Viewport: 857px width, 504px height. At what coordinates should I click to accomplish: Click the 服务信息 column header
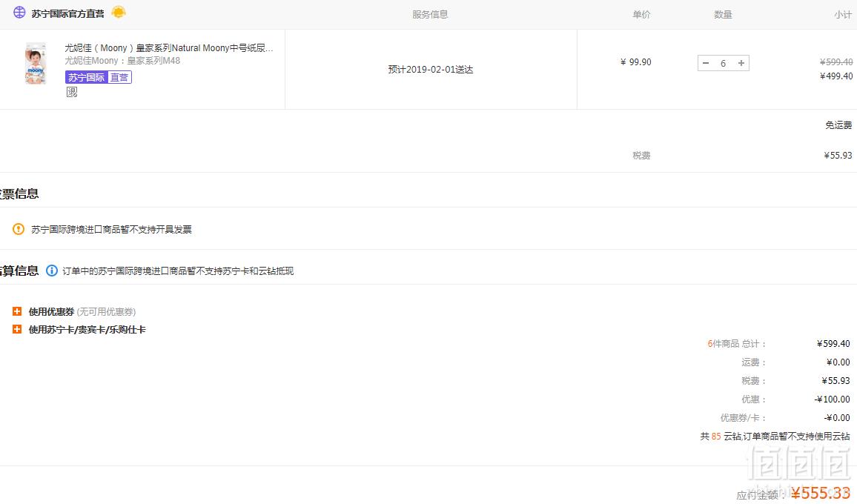(x=430, y=15)
